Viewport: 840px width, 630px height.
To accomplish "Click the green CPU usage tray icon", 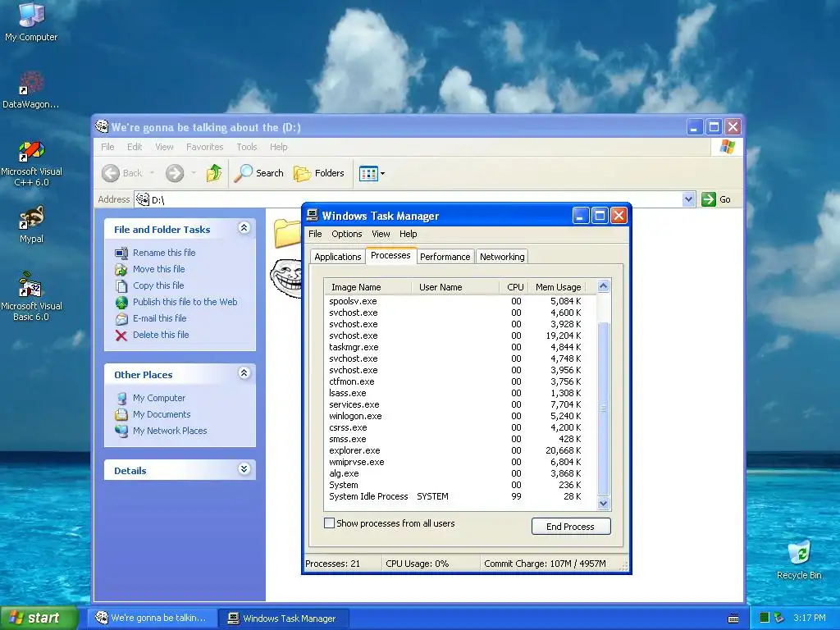I will (765, 618).
